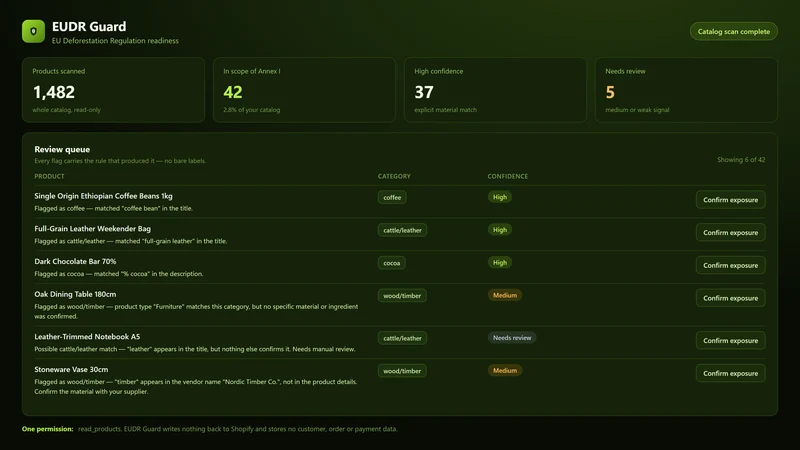Click the 2.8% of your catalog text
This screenshot has height=450, width=800.
tap(252, 110)
